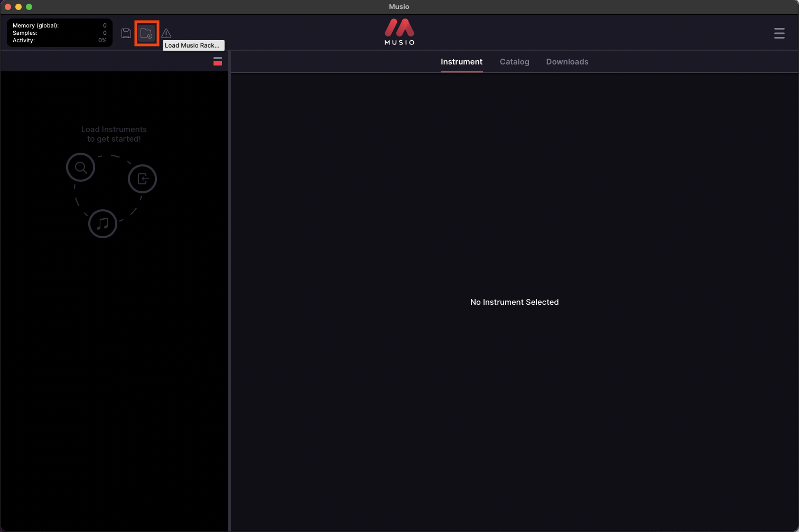The width and height of the screenshot is (799, 532).
Task: Click the import arrow circle icon
Action: tap(143, 179)
